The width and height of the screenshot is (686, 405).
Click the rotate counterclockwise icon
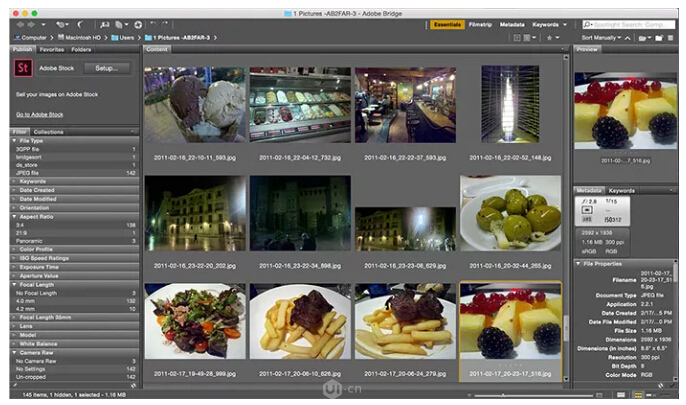tap(155, 24)
